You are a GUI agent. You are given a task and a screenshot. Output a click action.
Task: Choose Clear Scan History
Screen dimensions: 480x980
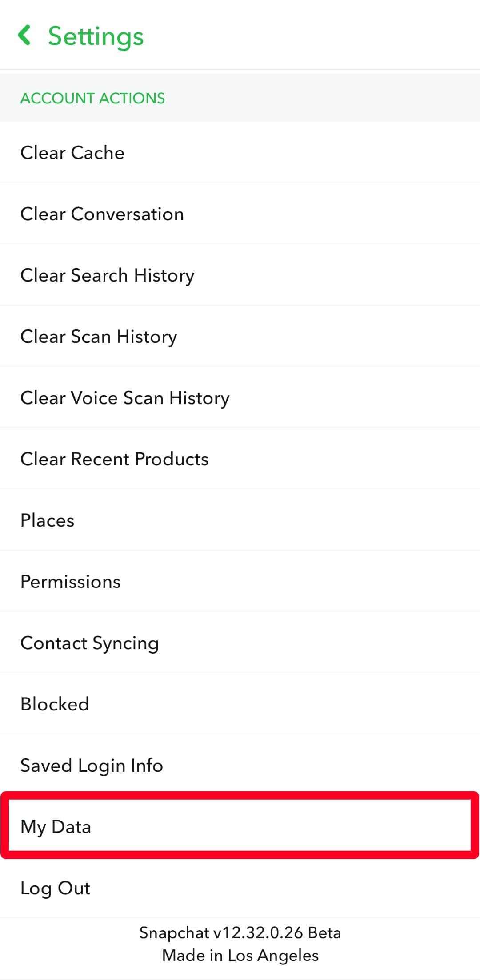click(x=99, y=337)
